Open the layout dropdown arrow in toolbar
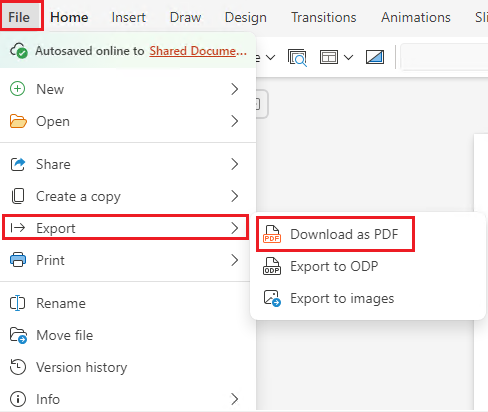 [x=348, y=58]
